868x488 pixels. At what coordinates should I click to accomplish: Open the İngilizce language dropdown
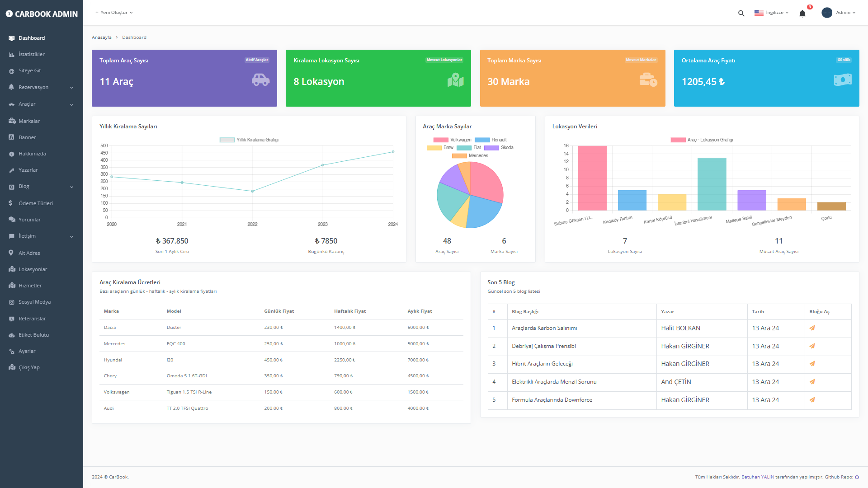(771, 13)
